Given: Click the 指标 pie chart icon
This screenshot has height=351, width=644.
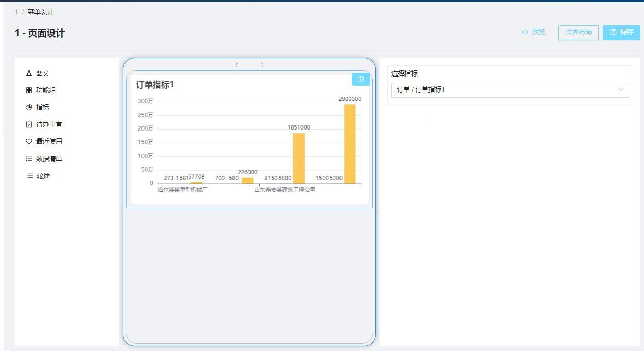Looking at the screenshot, I should pyautogui.click(x=29, y=107).
